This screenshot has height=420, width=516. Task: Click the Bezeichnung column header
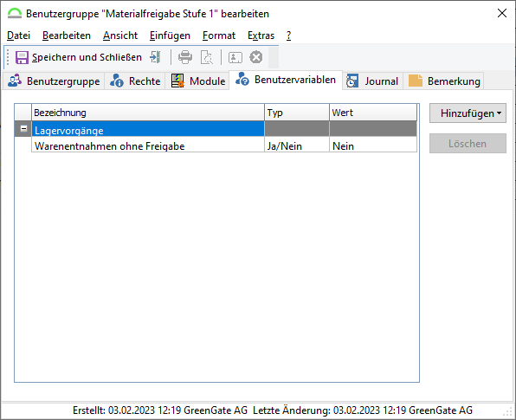(148, 113)
